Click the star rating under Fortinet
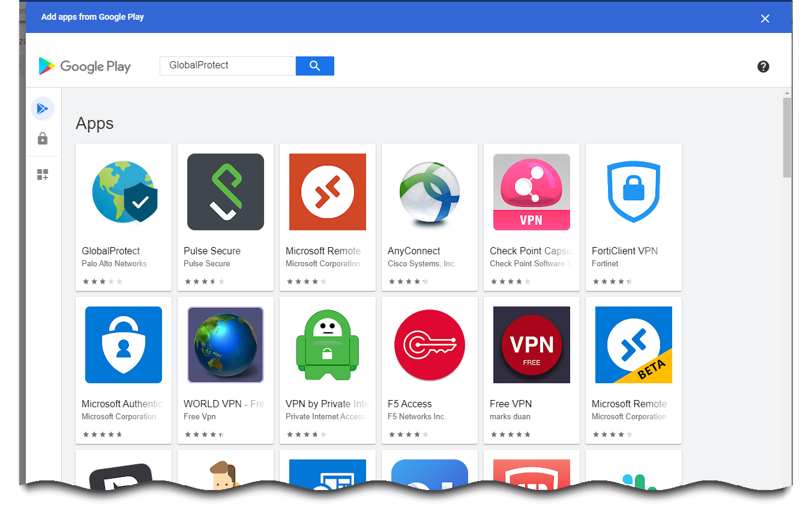This screenshot has width=812, height=529. [613, 281]
